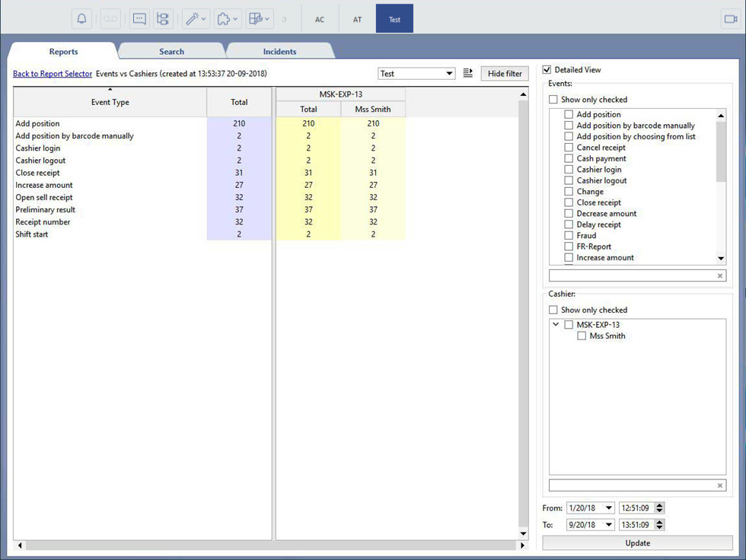Click the alarm bell notification icon
The image size is (746, 560).
click(x=82, y=19)
